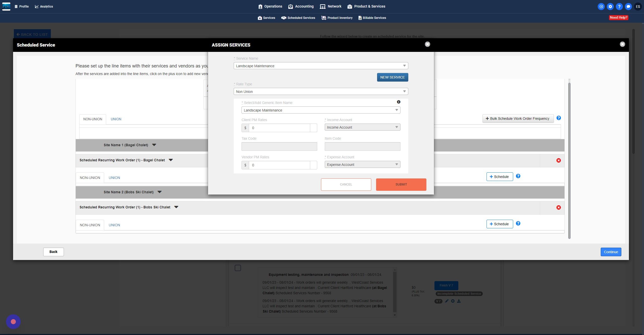The width and height of the screenshot is (644, 335).
Task: Click red delete icon for Bagel Chalet work order
Action: coord(558,161)
